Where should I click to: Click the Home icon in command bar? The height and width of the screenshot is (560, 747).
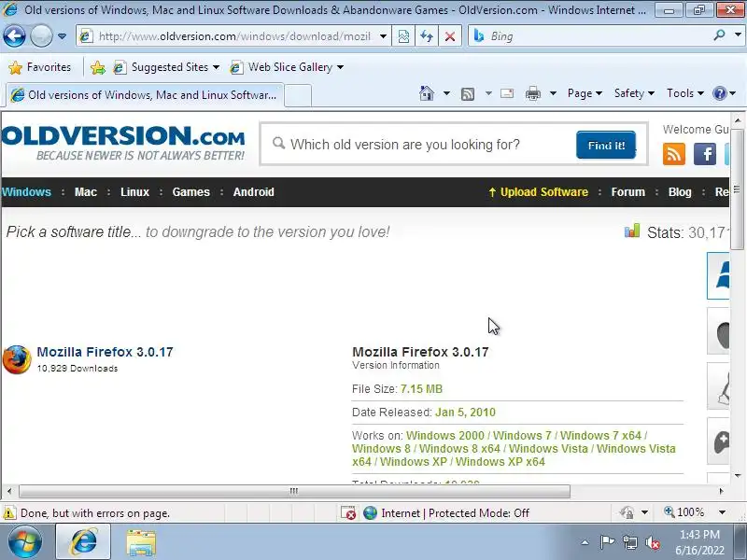[x=427, y=93]
